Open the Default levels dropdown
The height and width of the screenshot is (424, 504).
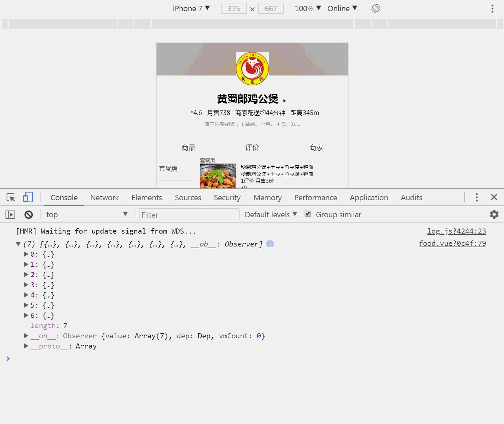271,215
